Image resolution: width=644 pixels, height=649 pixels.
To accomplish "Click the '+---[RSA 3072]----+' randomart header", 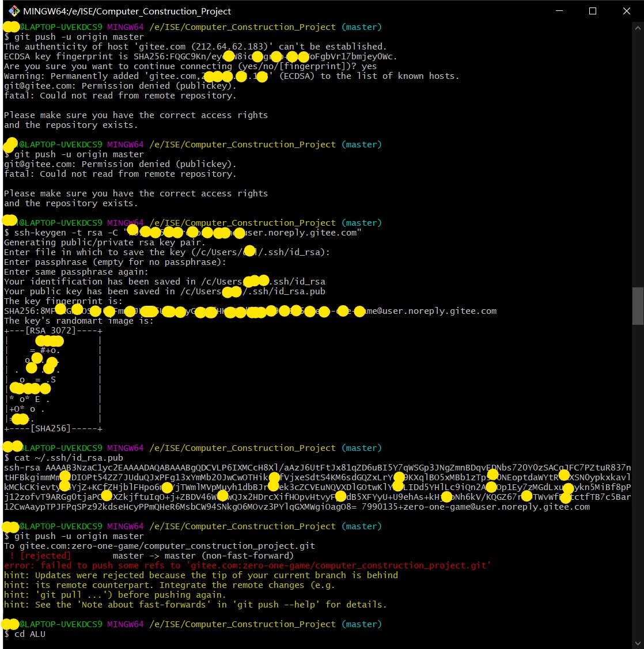I will pyautogui.click(x=53, y=331).
